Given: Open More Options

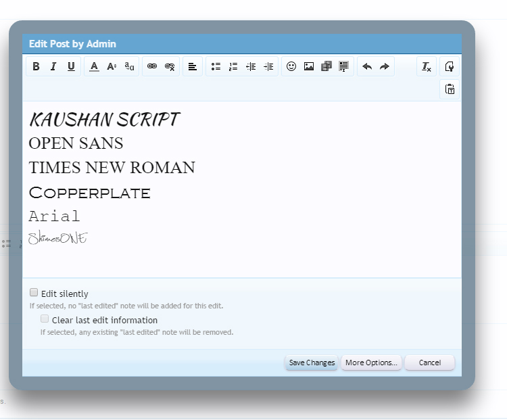Looking at the screenshot, I should coord(371,363).
